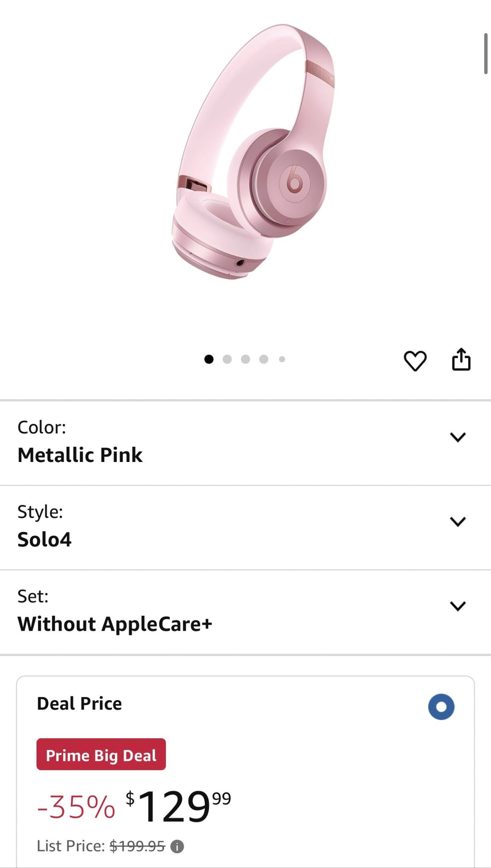Tap the Without AppleCare+ set value
The height and width of the screenshot is (868, 491).
114,624
